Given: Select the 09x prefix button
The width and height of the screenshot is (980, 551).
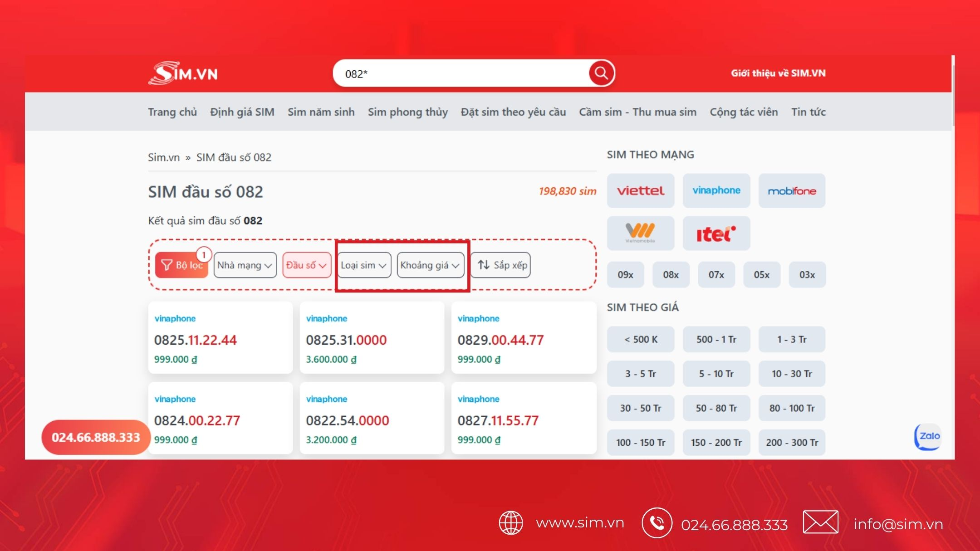Looking at the screenshot, I should pos(625,274).
